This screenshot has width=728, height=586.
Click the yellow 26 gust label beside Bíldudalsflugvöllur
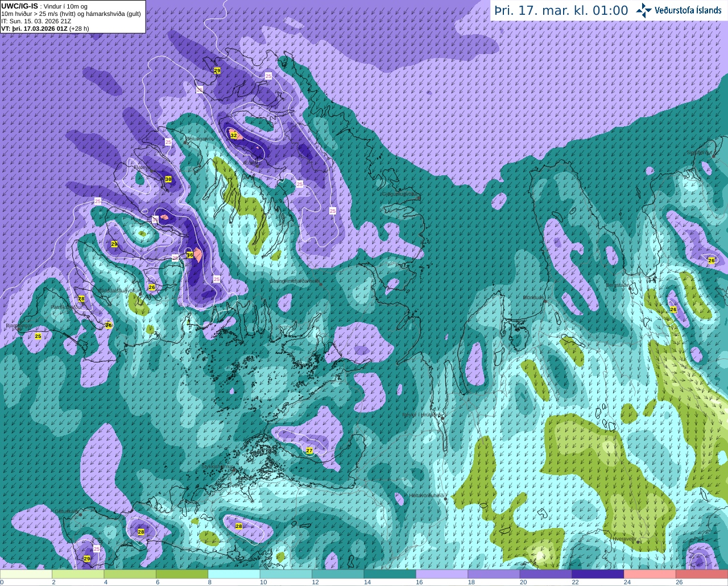coord(152,287)
